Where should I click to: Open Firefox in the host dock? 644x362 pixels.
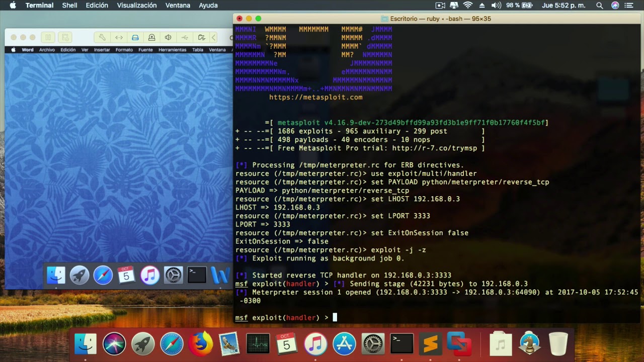pyautogui.click(x=201, y=344)
